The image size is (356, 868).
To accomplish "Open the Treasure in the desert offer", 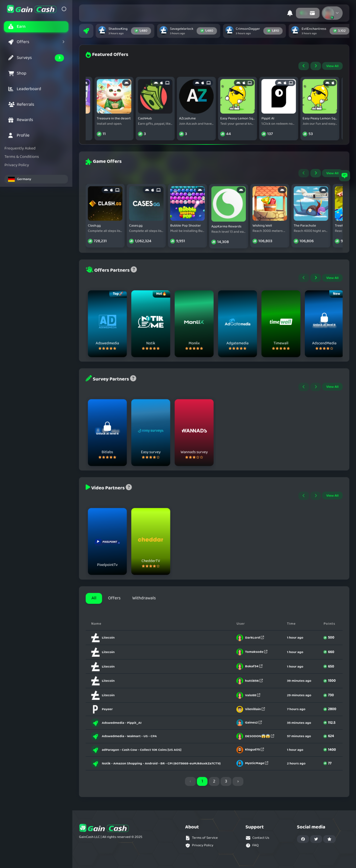I will click(114, 108).
